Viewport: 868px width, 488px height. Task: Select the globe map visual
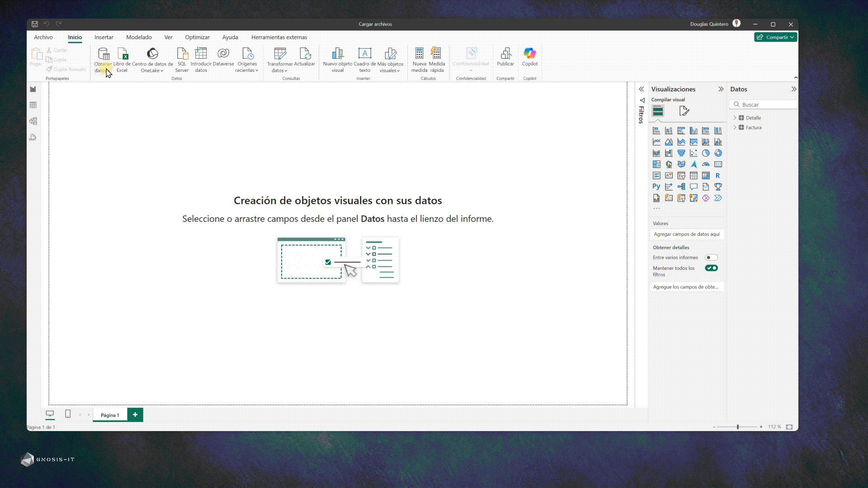669,164
